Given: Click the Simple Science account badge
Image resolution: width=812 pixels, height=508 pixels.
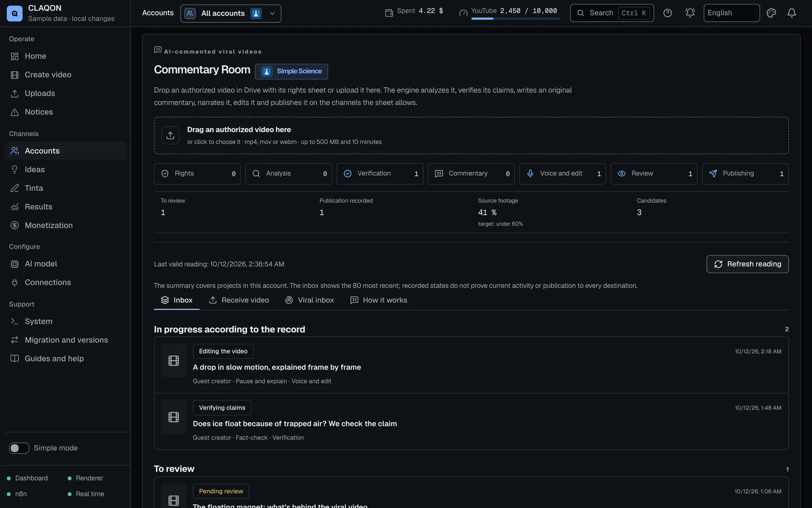Looking at the screenshot, I should [292, 72].
